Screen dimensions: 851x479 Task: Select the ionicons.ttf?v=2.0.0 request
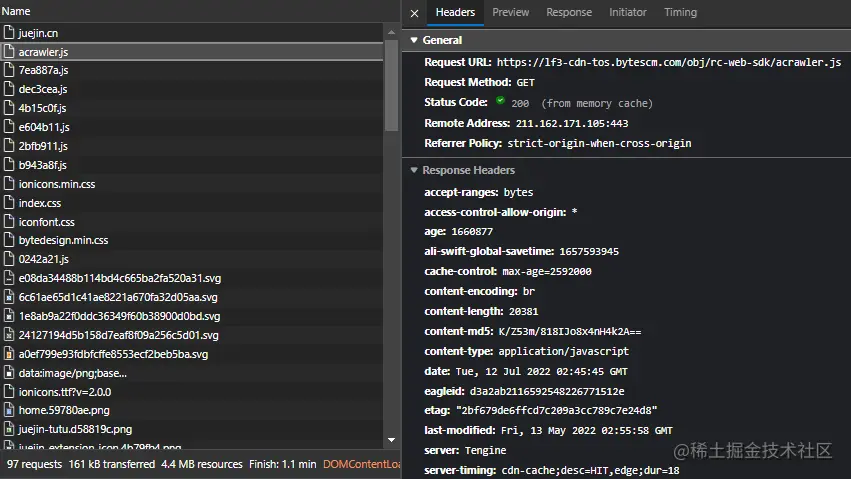192,392
